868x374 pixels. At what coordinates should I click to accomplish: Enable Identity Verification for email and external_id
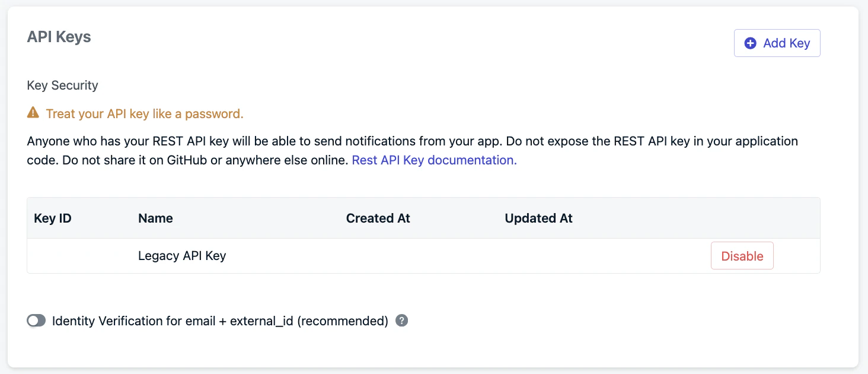36,320
